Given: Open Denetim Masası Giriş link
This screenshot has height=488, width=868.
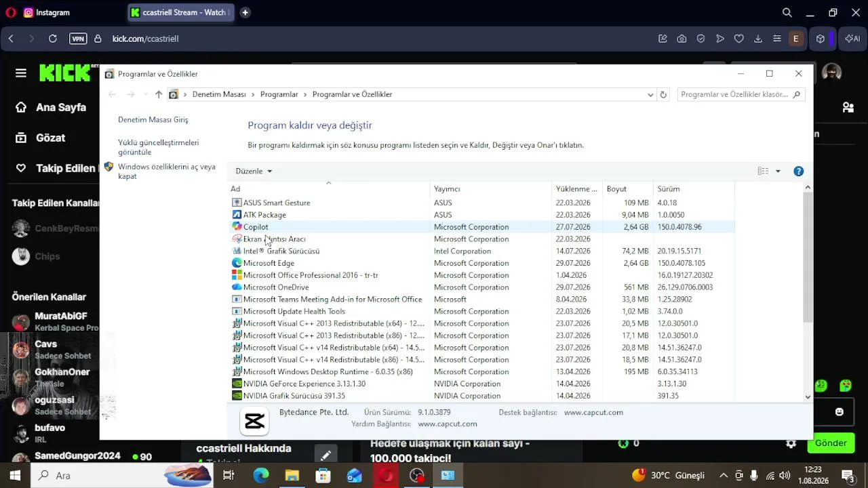Looking at the screenshot, I should click(153, 120).
